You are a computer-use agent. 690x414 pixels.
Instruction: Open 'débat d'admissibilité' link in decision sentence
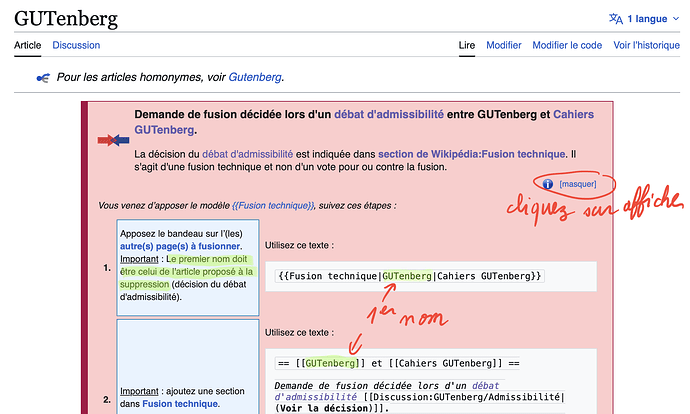(247, 154)
